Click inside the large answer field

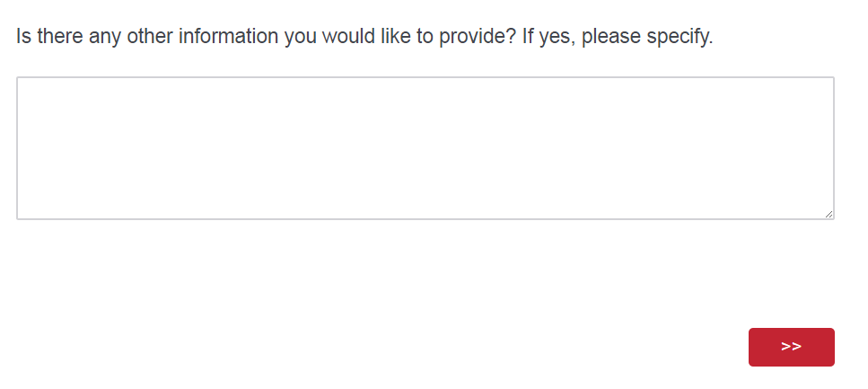[425, 148]
